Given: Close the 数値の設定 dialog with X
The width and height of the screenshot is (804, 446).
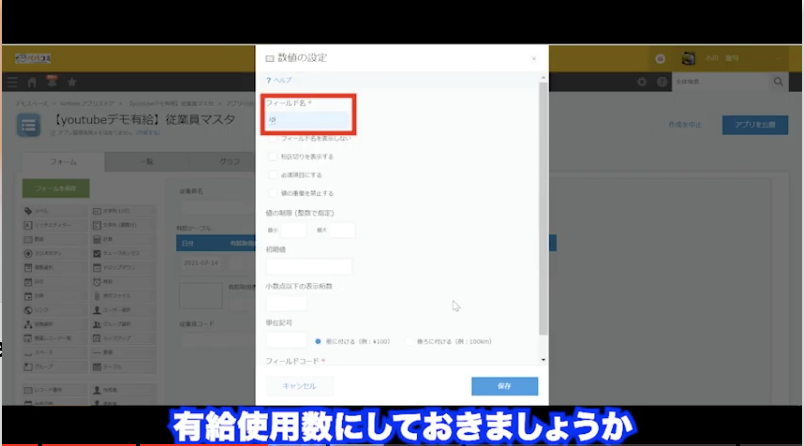Looking at the screenshot, I should (x=532, y=58).
